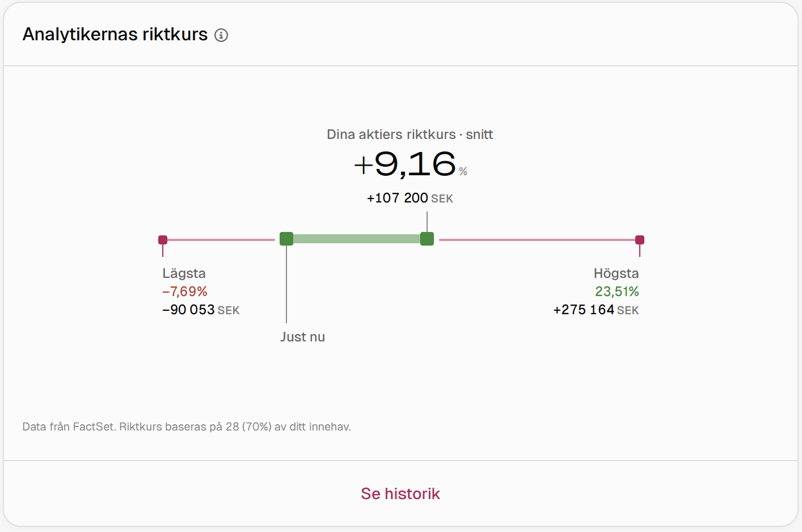Click the Data från FactSet footnote text

(187, 427)
